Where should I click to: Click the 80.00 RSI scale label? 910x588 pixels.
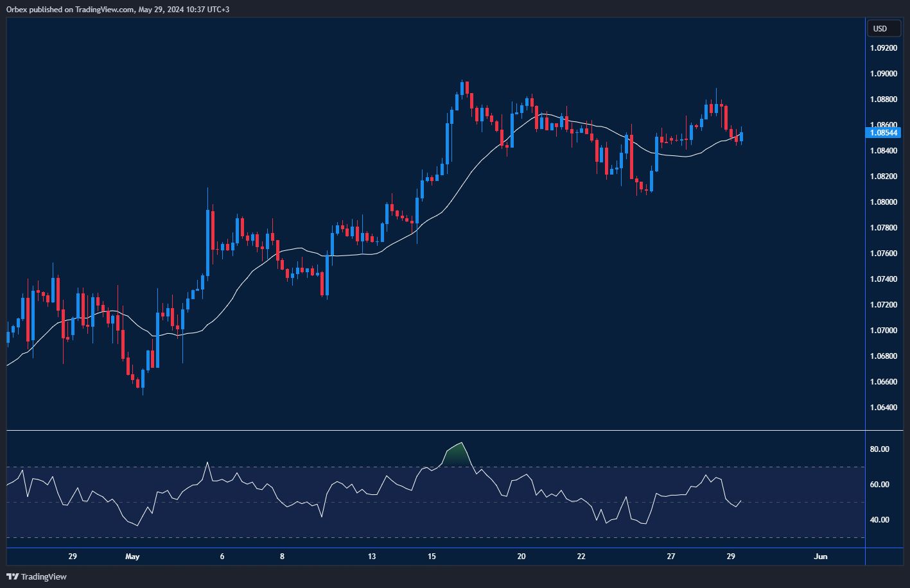point(880,449)
